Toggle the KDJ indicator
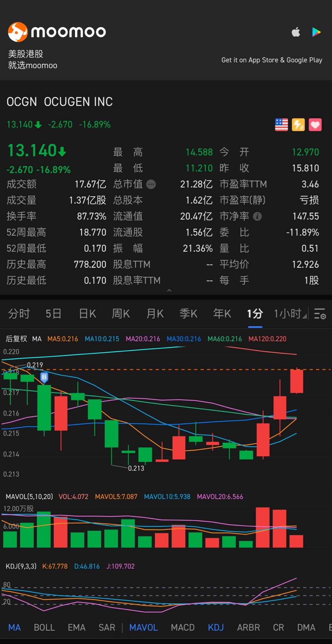This screenshot has height=644, width=332. [x=216, y=627]
